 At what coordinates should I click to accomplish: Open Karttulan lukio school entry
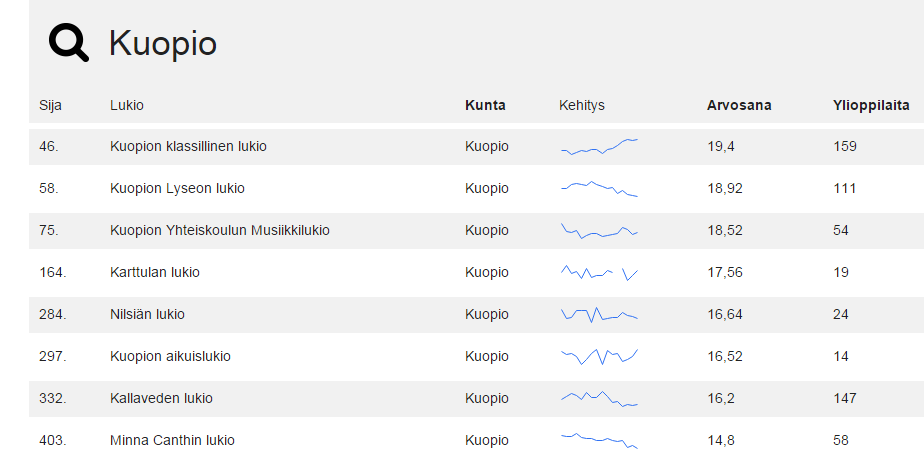(x=155, y=272)
